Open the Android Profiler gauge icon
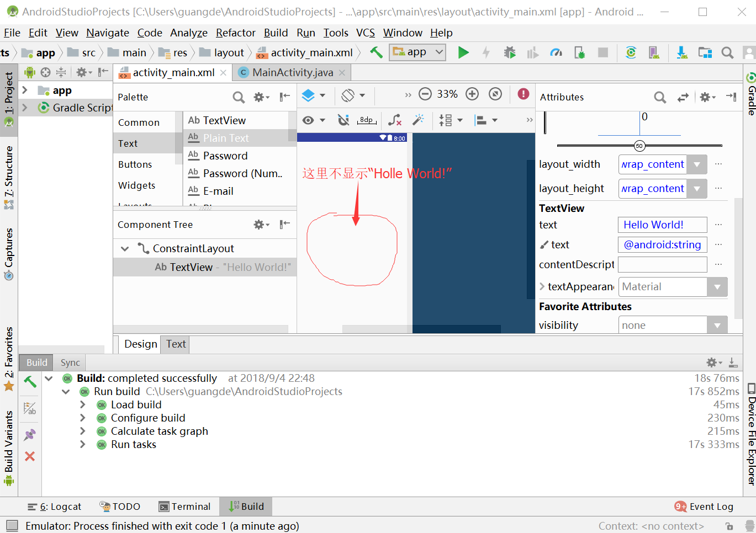The height and width of the screenshot is (533, 756). 556,52
